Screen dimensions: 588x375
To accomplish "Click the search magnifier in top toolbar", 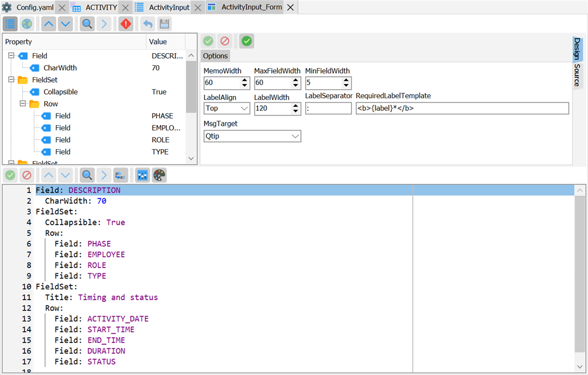I will coord(87,24).
